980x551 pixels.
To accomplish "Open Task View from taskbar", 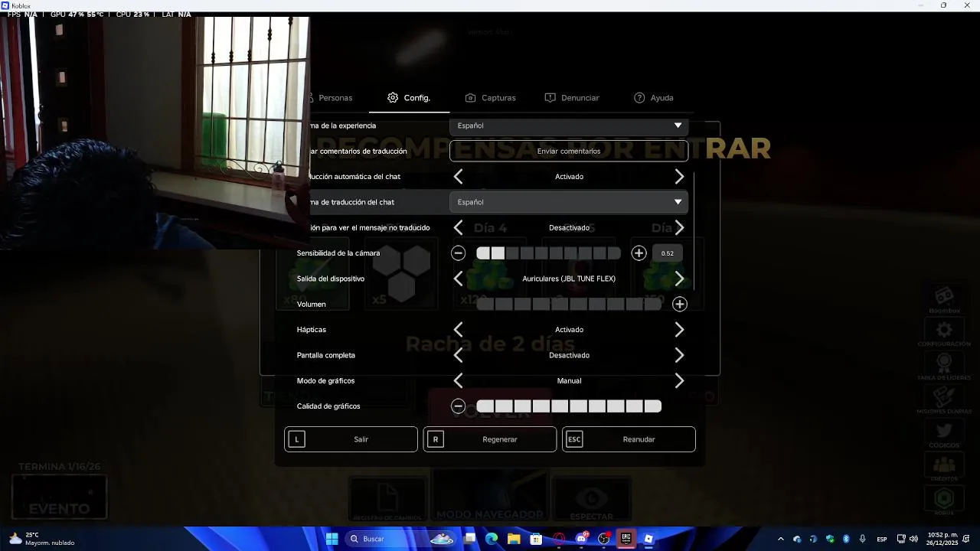I will click(469, 539).
